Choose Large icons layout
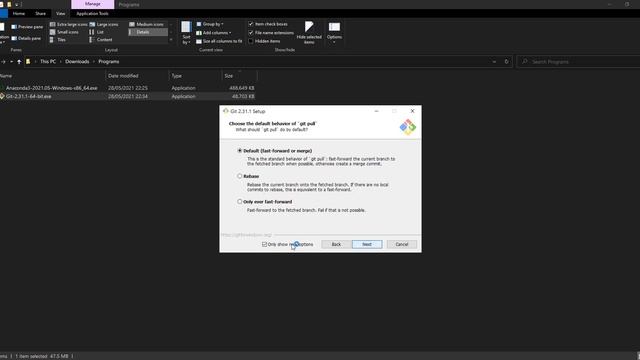This screenshot has width=640, height=360. (x=104, y=24)
